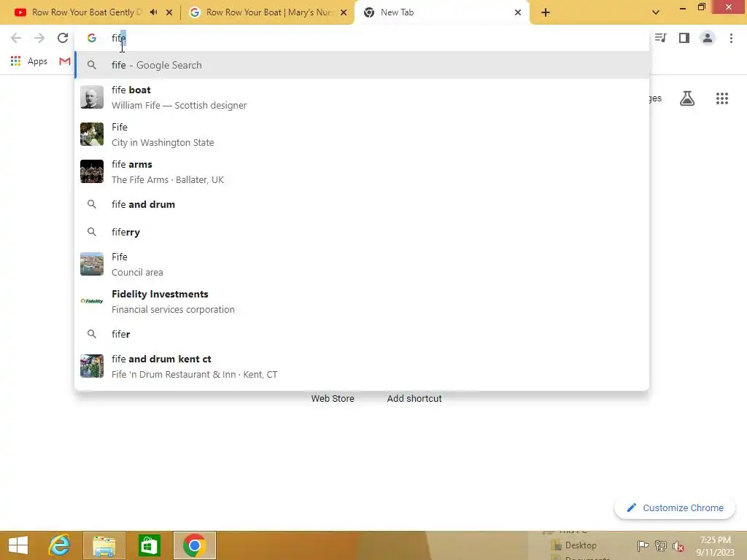The height and width of the screenshot is (560, 747).
Task: Select the 'fife arms' Ballater suggestion
Action: pyautogui.click(x=362, y=171)
